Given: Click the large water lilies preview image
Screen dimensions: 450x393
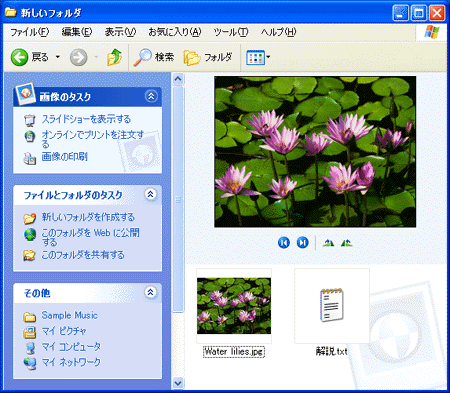Looking at the screenshot, I should pos(315,152).
